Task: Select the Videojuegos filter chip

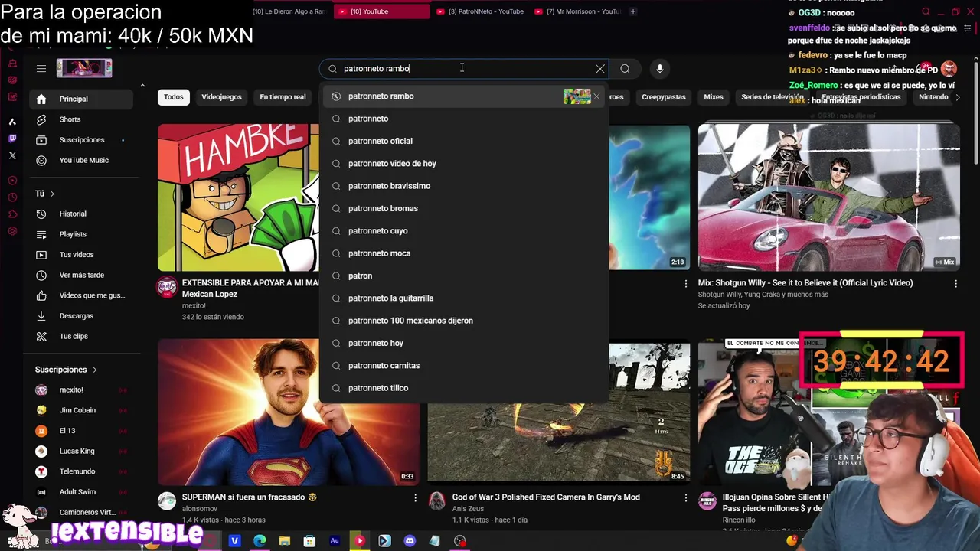Action: 221,97
